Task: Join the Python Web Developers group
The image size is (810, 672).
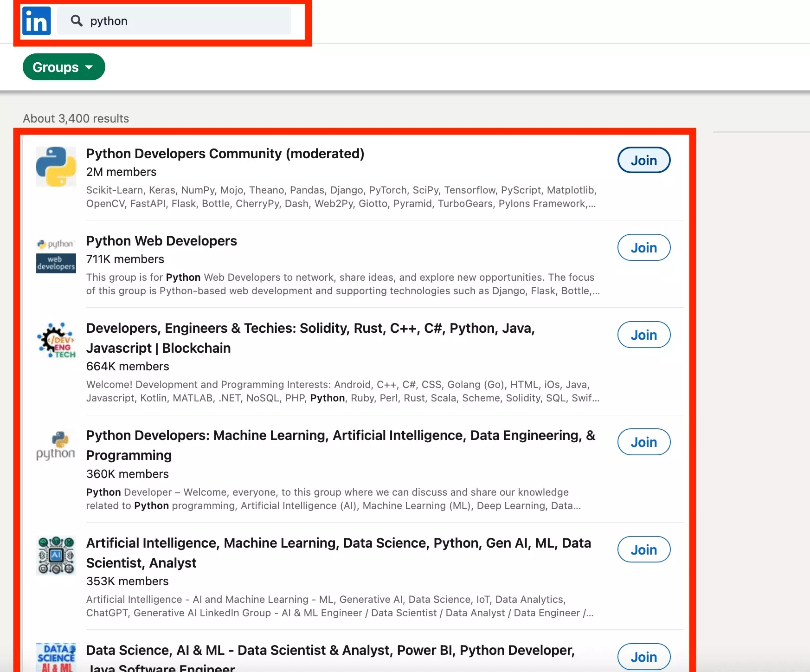Action: coord(643,247)
